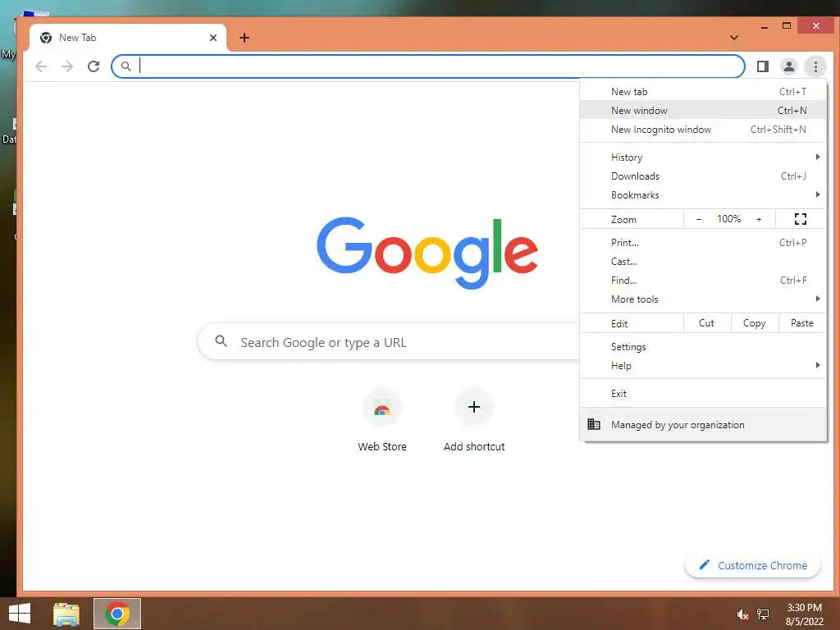This screenshot has width=840, height=630.
Task: Increase zoom with plus button
Action: [759, 219]
